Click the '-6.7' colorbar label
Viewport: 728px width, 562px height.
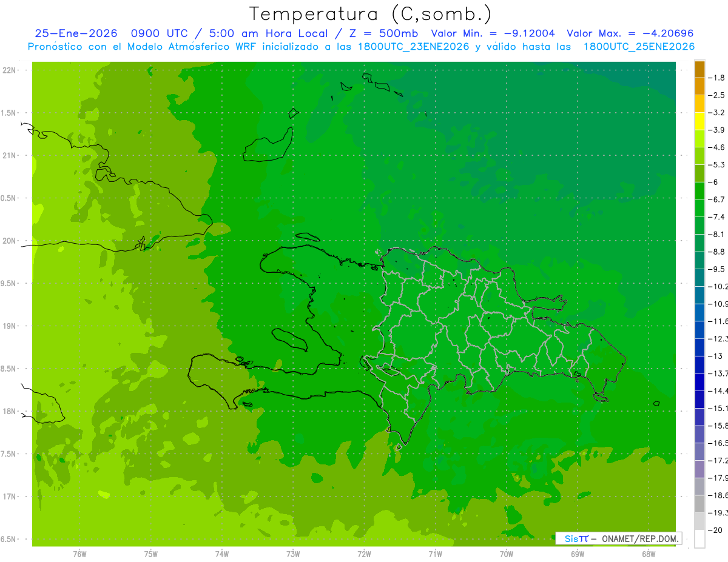pyautogui.click(x=716, y=199)
